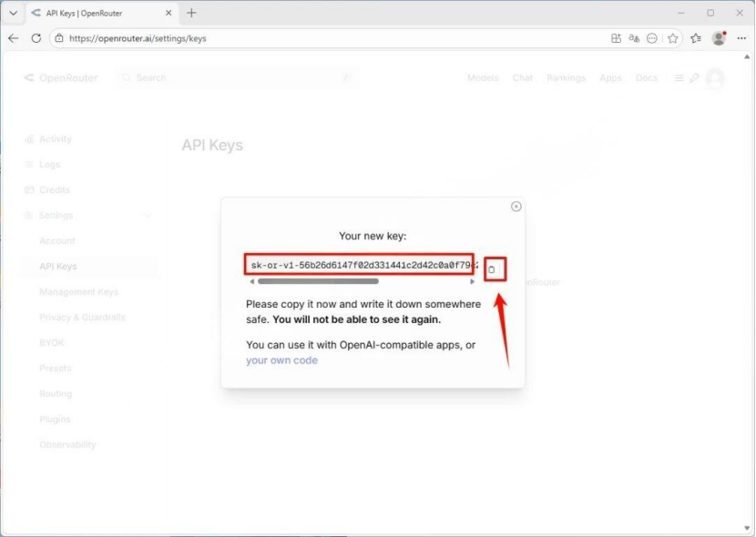Select Settings in the sidebar
The width and height of the screenshot is (756, 537).
point(56,216)
